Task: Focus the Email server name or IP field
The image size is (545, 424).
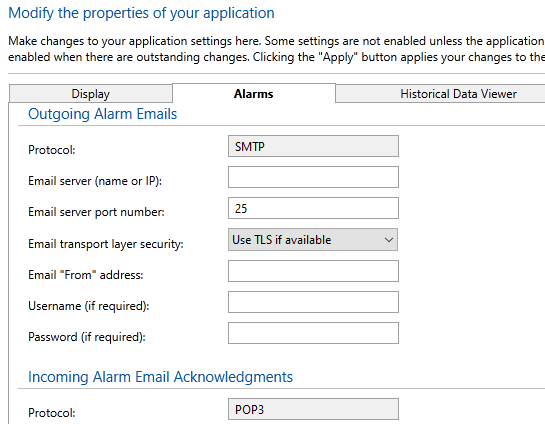Action: (313, 177)
